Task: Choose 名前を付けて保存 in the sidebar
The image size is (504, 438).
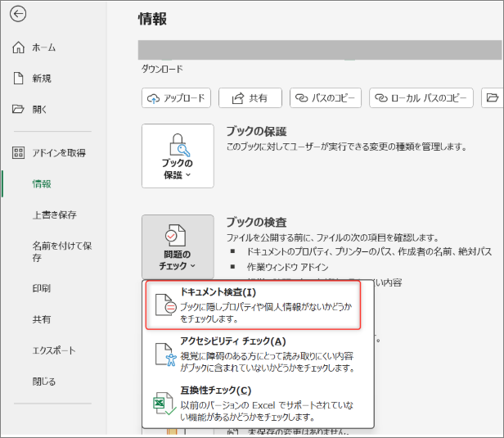Action: pos(62,252)
